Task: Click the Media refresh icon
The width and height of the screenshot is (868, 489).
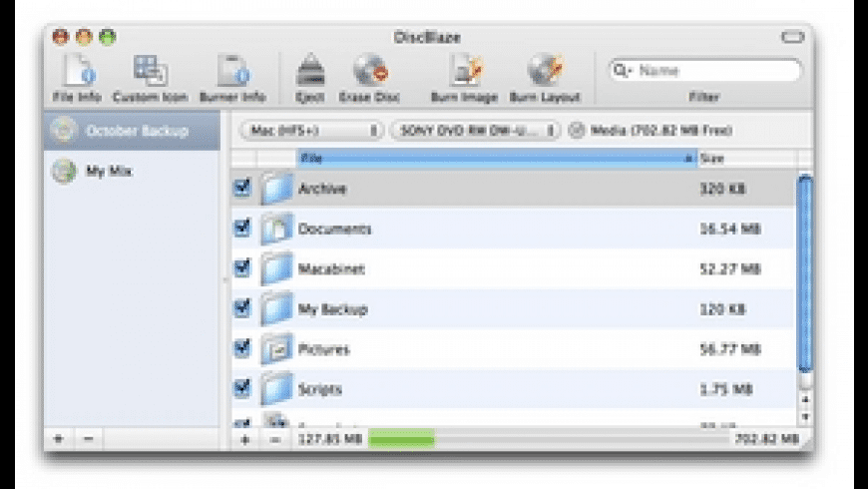Action: 577,131
